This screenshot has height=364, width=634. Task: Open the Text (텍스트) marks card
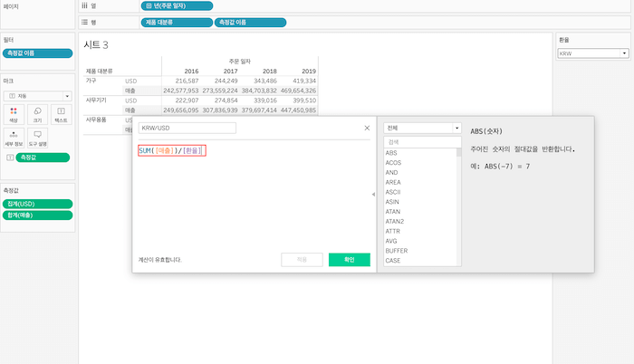click(61, 114)
